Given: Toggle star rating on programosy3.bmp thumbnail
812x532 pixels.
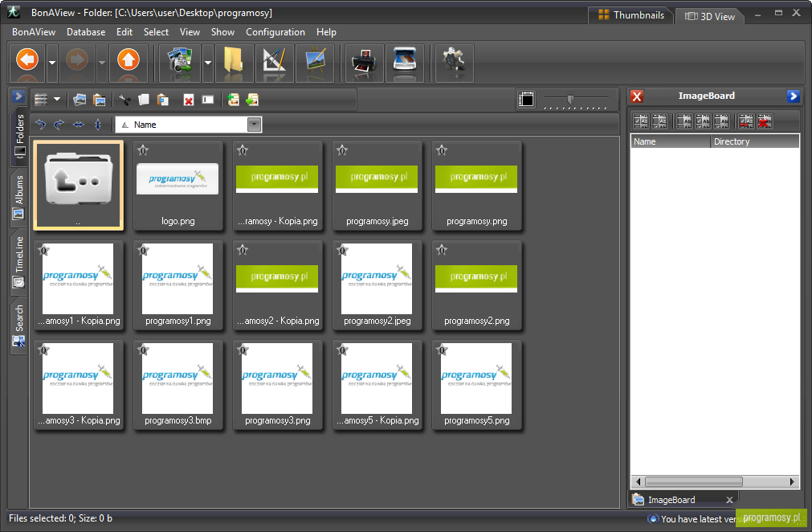Looking at the screenshot, I should point(143,350).
